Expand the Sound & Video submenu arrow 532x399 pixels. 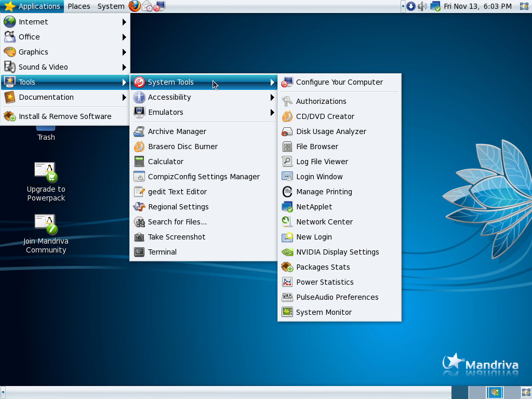pos(124,67)
